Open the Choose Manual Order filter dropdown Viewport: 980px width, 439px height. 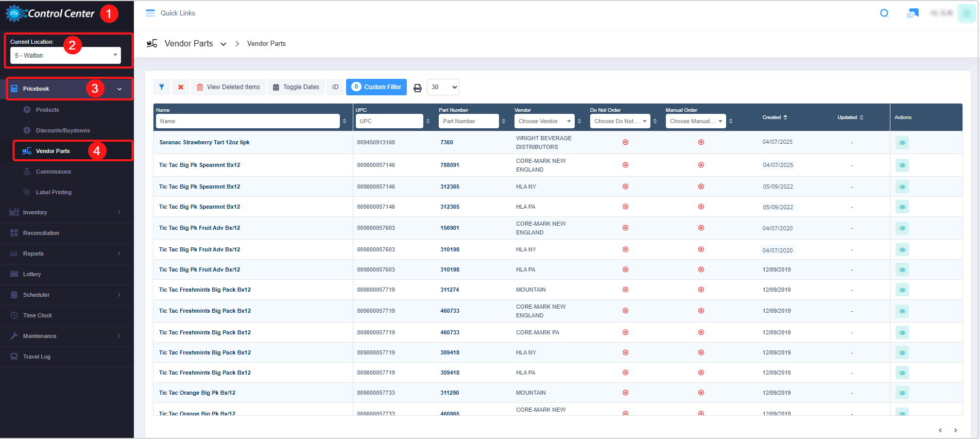696,121
